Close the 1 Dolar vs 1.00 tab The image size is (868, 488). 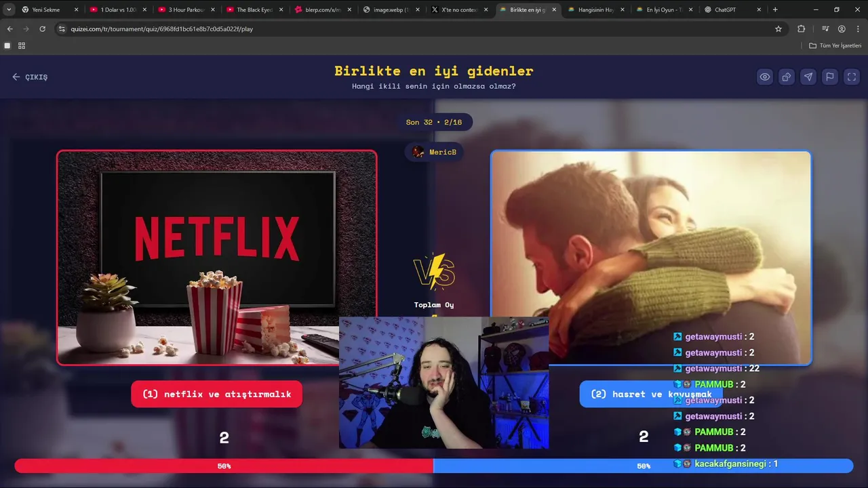coord(144,9)
